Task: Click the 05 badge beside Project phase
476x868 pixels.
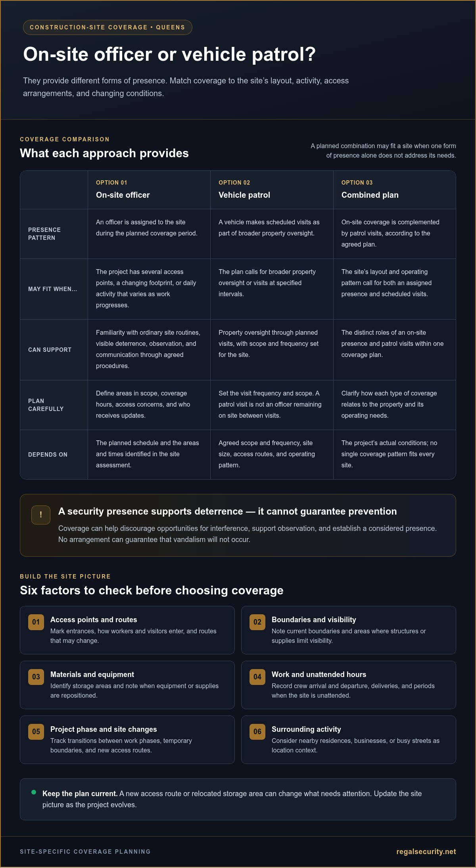Action: pyautogui.click(x=36, y=732)
